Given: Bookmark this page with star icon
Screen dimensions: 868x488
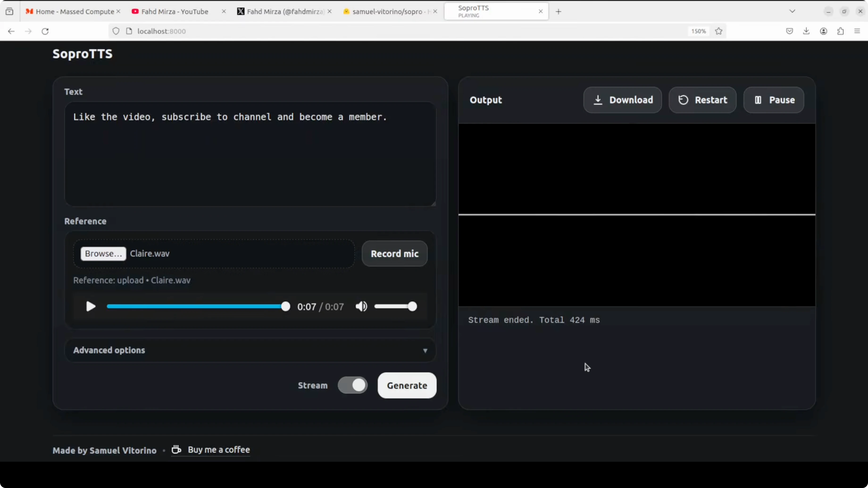Looking at the screenshot, I should pos(718,31).
